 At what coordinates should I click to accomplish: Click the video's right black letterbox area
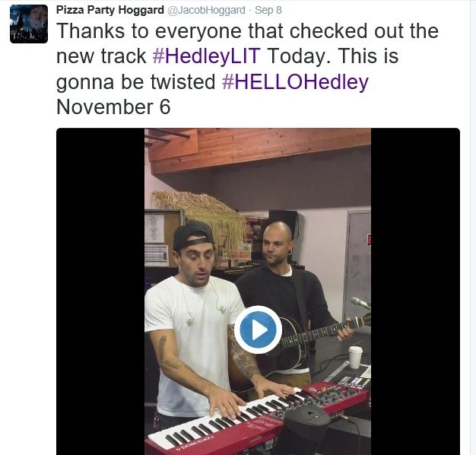(x=415, y=291)
